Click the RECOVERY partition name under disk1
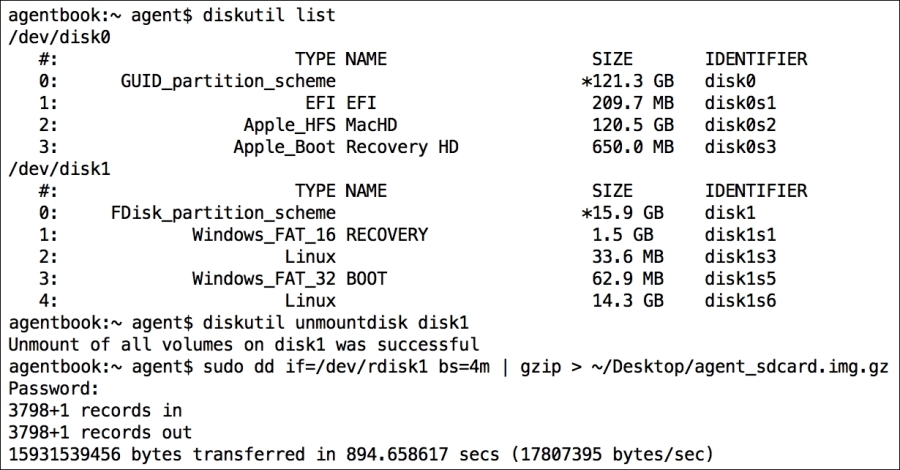Image resolution: width=900 pixels, height=470 pixels. click(x=387, y=235)
